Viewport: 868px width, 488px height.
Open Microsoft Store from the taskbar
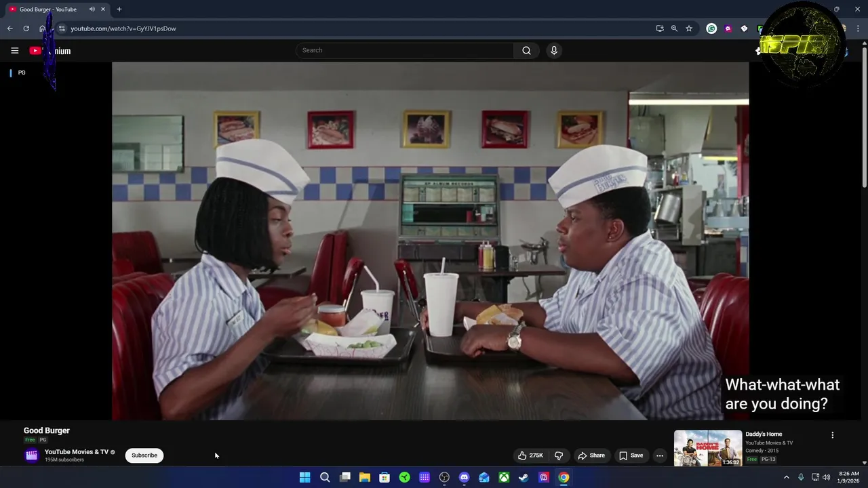point(384,477)
